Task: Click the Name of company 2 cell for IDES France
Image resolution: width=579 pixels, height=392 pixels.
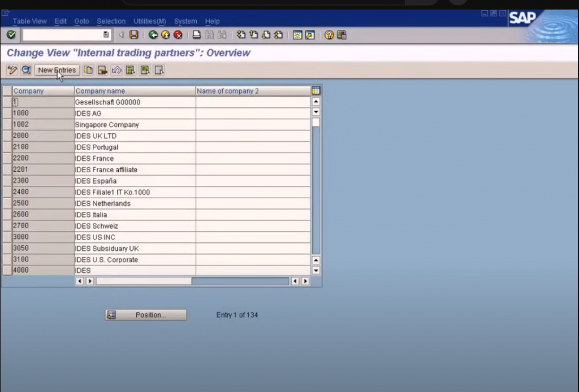Action: (253, 159)
